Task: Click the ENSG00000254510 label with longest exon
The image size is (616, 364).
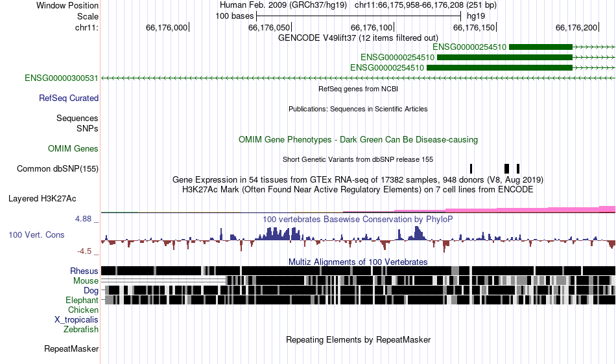Action: [x=387, y=67]
